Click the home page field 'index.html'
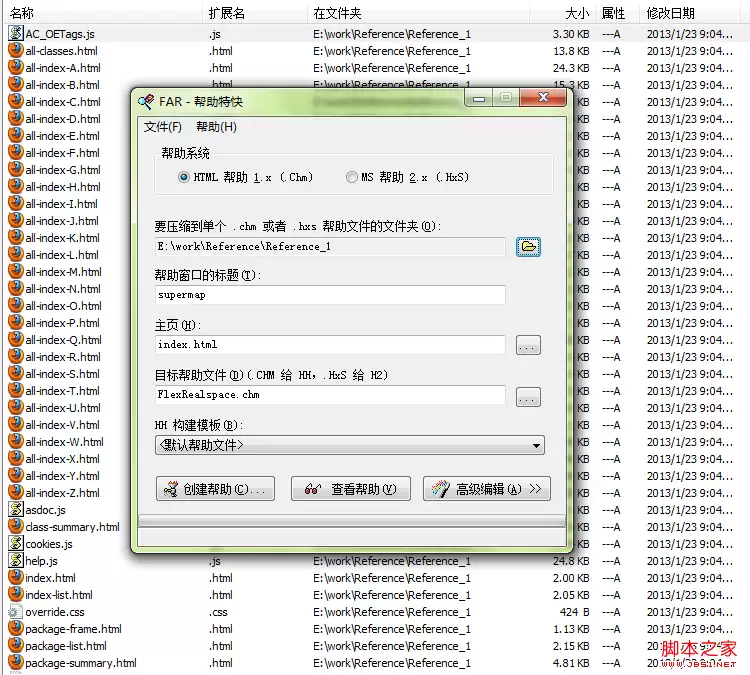This screenshot has width=750, height=675. [330, 344]
